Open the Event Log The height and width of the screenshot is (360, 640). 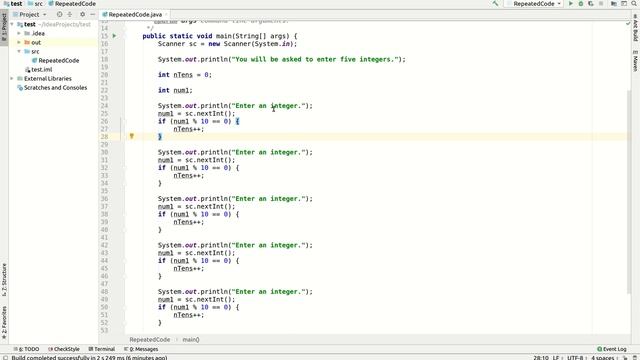tap(612, 349)
